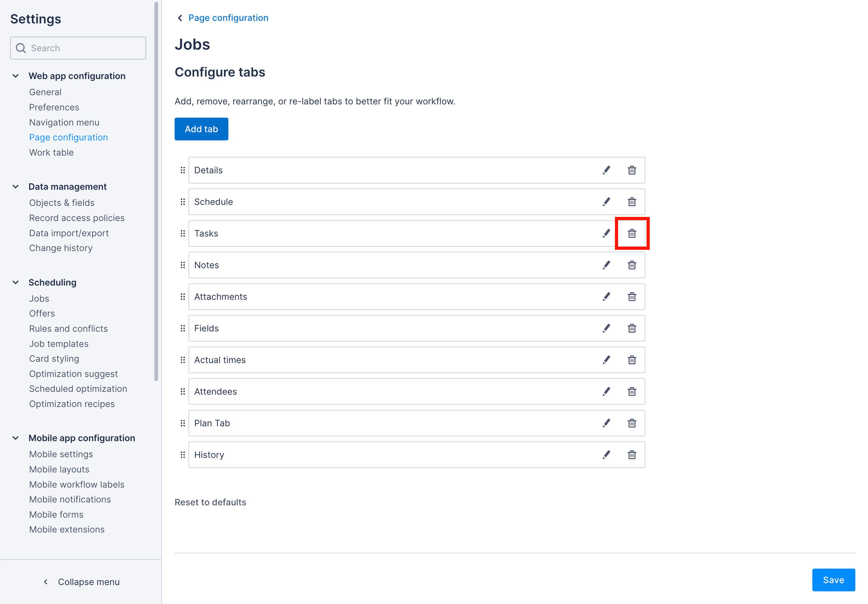Open the Navigation menu settings

pyautogui.click(x=63, y=122)
